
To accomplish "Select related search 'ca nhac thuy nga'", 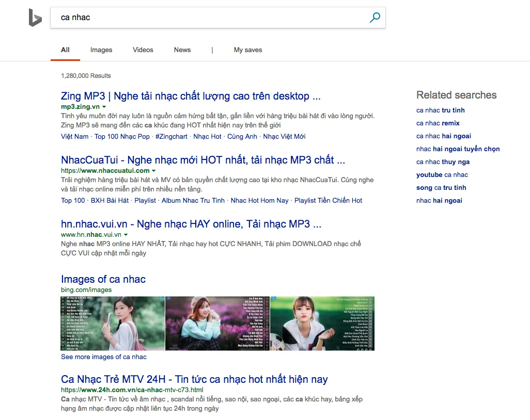I will [x=443, y=161].
